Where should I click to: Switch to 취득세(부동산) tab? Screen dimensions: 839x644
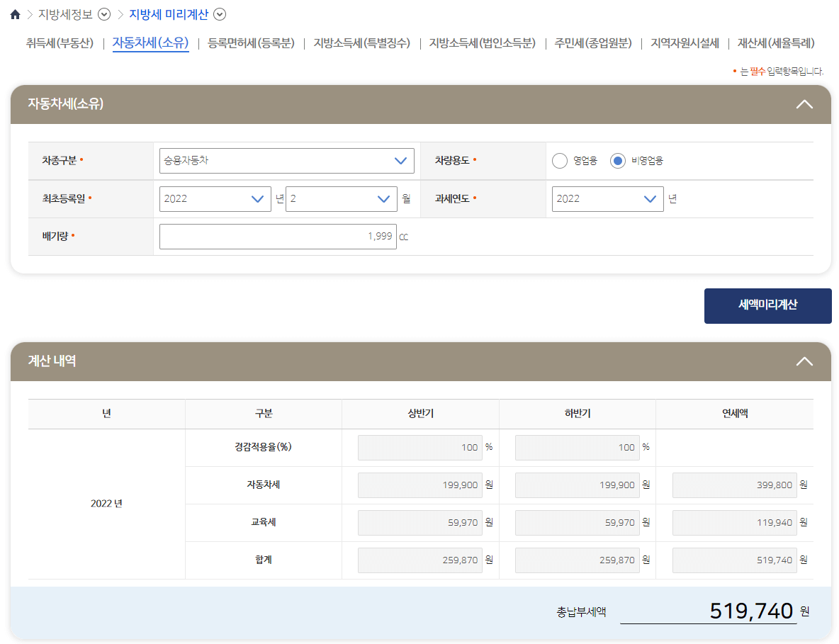(60, 43)
